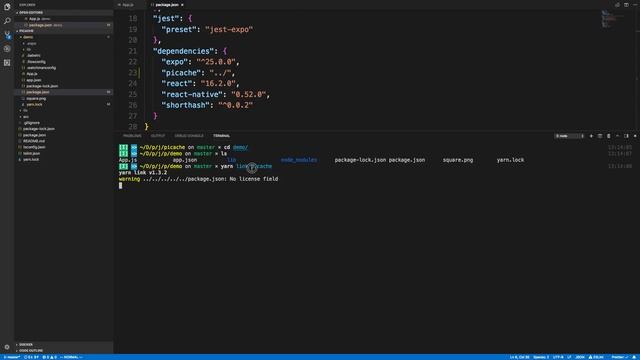640x360 pixels.
Task: Expand the .expo folder in demo
Action: coord(31,43)
